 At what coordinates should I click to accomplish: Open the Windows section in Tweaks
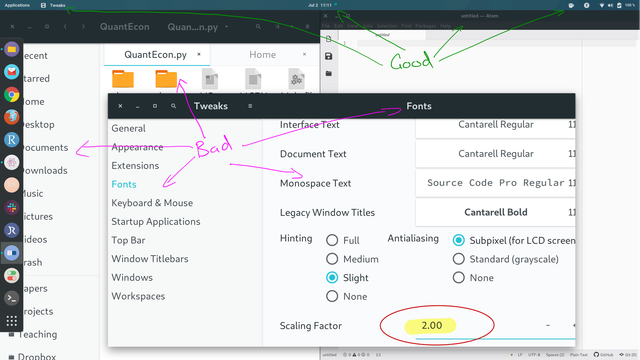132,278
